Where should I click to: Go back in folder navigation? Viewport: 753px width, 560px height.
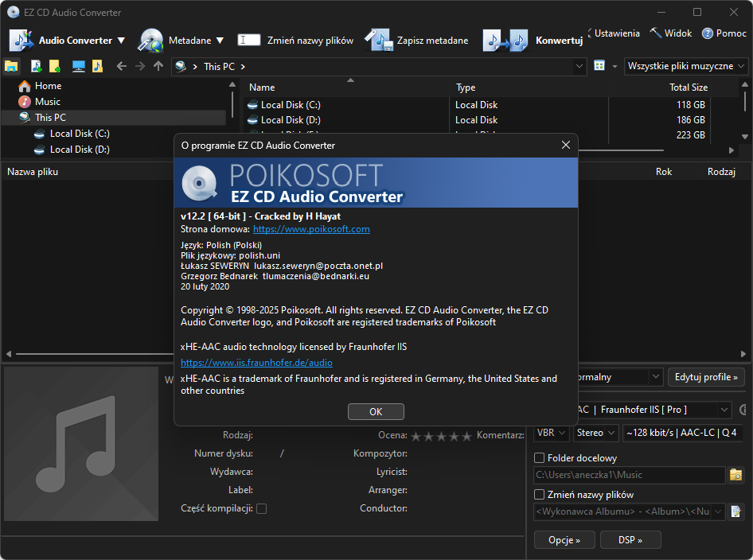pyautogui.click(x=122, y=66)
